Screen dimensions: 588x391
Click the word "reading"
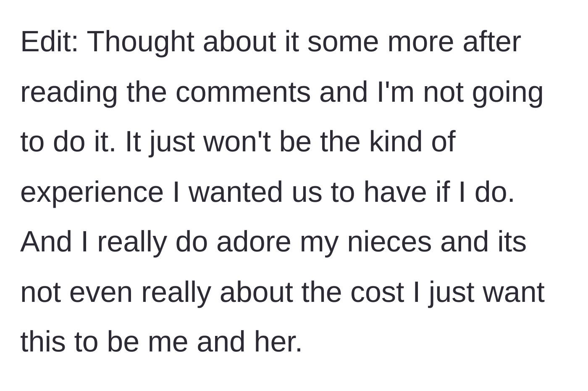[69, 92]
